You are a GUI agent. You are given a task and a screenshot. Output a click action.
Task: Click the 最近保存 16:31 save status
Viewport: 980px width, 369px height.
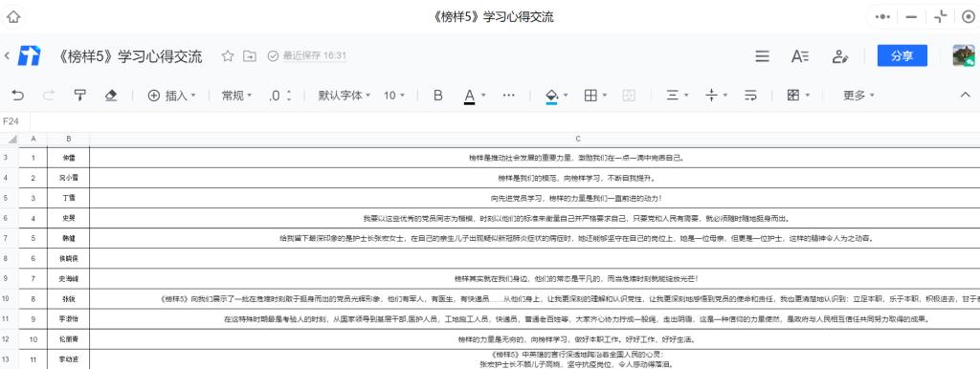point(307,55)
